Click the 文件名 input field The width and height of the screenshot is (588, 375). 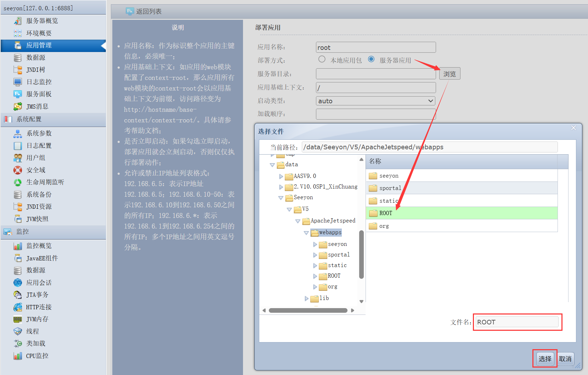pos(517,322)
